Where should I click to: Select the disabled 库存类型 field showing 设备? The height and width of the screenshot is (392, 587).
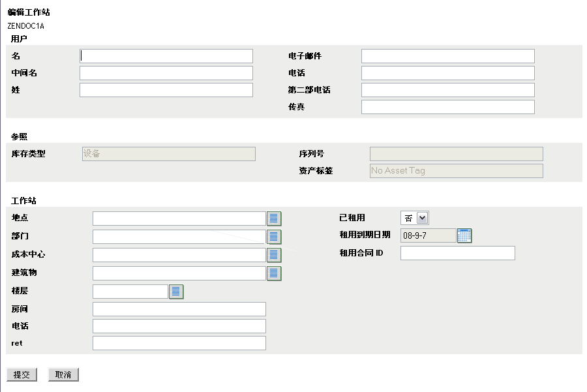pos(169,154)
